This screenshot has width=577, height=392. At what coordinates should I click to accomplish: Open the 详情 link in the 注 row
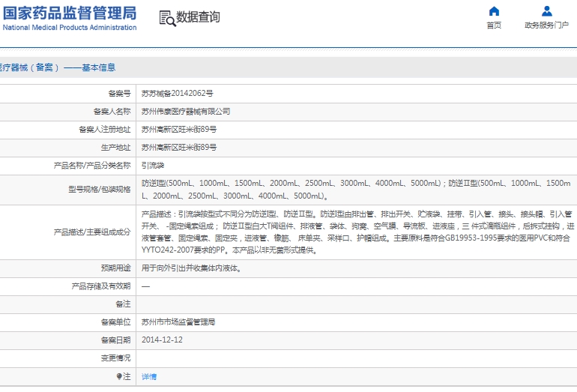tap(149, 376)
